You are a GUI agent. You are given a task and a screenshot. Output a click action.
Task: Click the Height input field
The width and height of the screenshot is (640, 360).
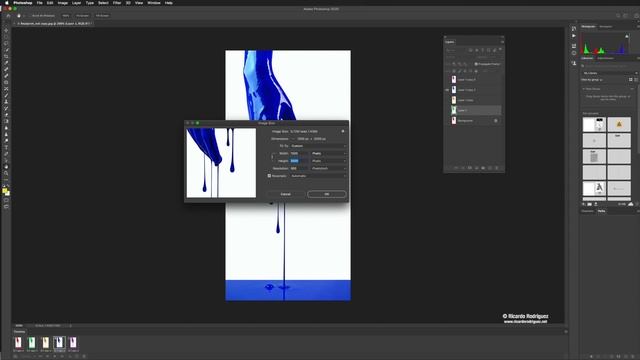pos(300,161)
